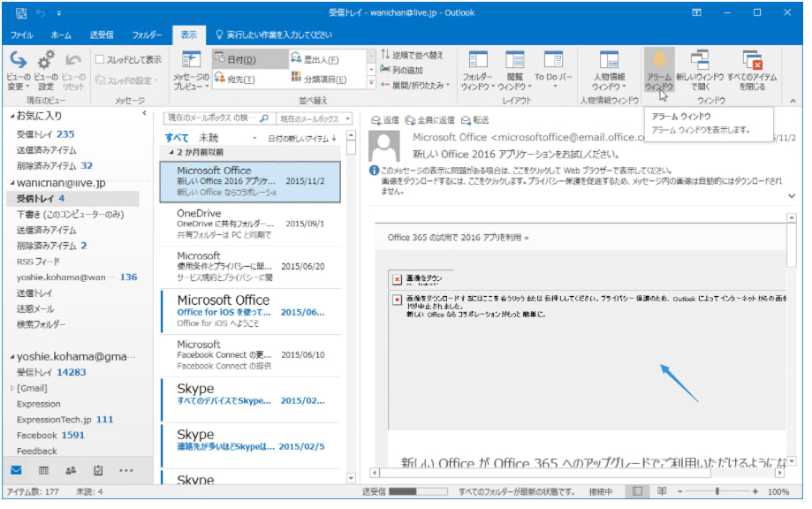This screenshot has width=812, height=509.
Task: Open 日付の新しいアイテム sort dropdown
Action: (302, 138)
